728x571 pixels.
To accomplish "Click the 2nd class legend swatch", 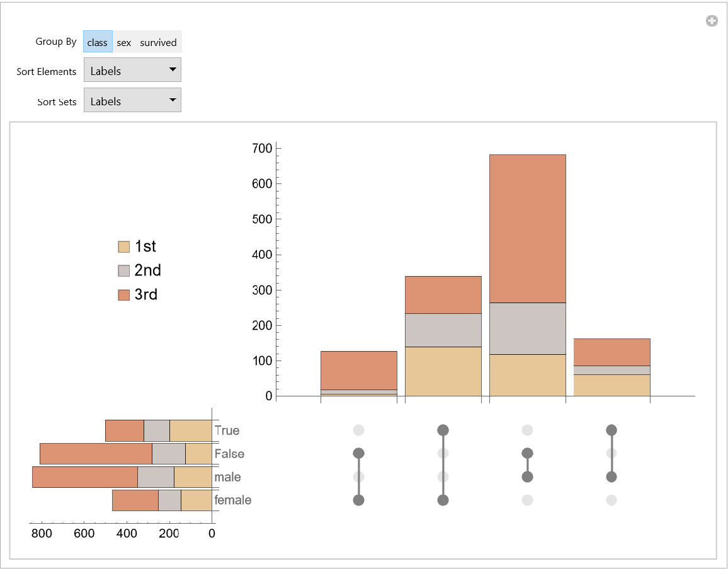I will point(124,271).
